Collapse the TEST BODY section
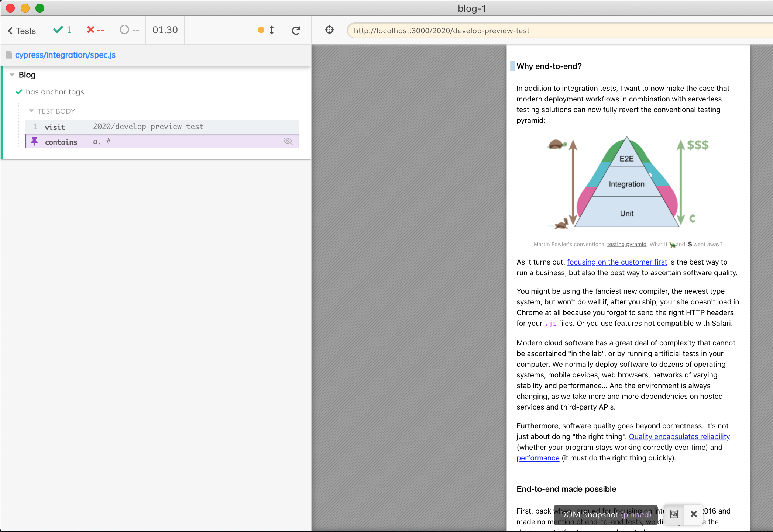 [31, 111]
